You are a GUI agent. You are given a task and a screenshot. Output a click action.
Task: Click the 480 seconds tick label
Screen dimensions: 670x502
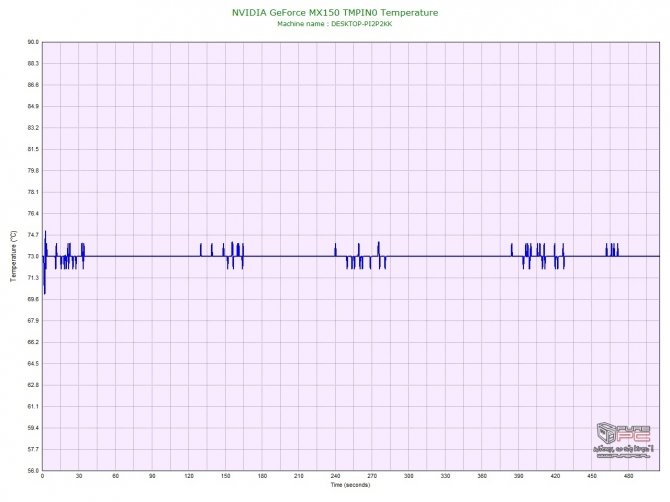629,476
